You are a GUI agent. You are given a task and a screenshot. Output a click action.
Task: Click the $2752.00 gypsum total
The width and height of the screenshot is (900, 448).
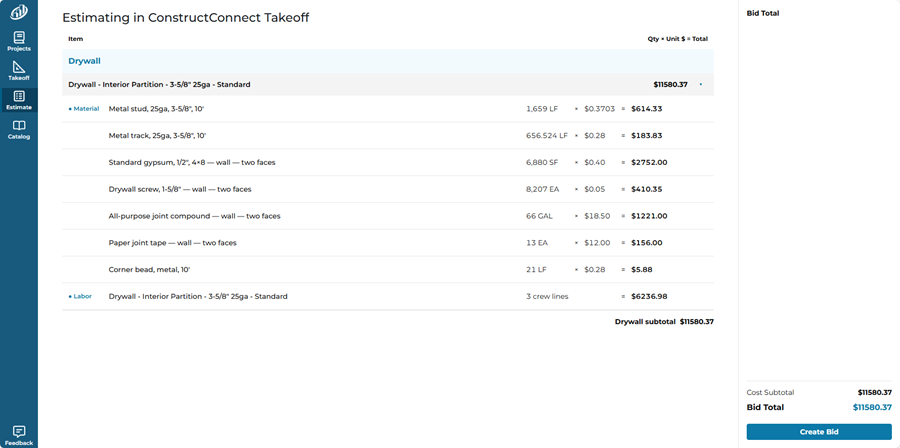(649, 162)
